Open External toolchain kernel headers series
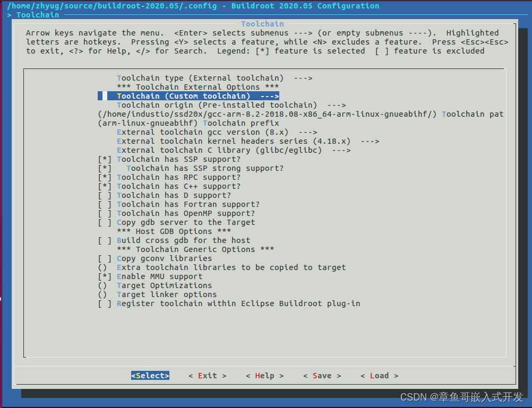Viewport: 532px width, 408px height. tap(248, 141)
